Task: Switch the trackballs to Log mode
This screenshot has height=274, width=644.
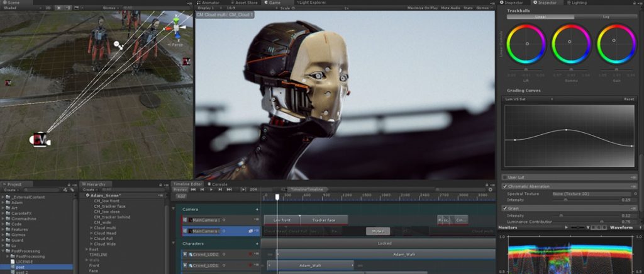Action: [x=606, y=17]
